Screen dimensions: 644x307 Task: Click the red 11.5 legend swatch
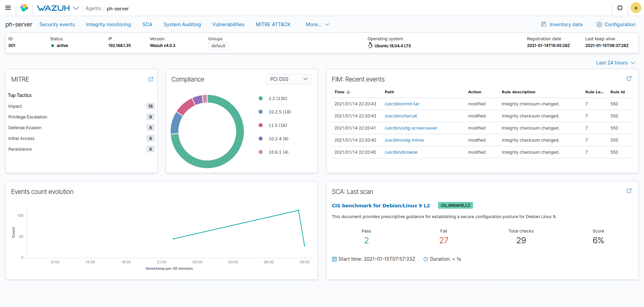pos(261,125)
